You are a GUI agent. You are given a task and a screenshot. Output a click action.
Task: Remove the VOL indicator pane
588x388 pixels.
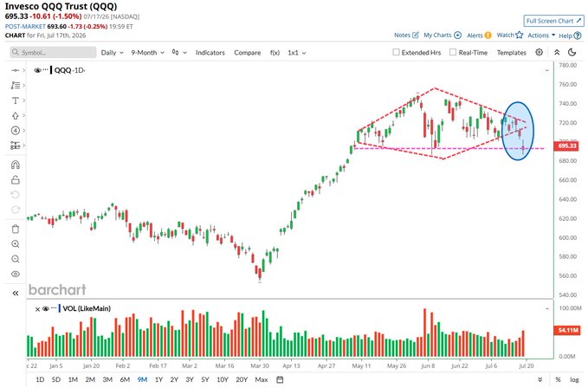[x=37, y=309]
